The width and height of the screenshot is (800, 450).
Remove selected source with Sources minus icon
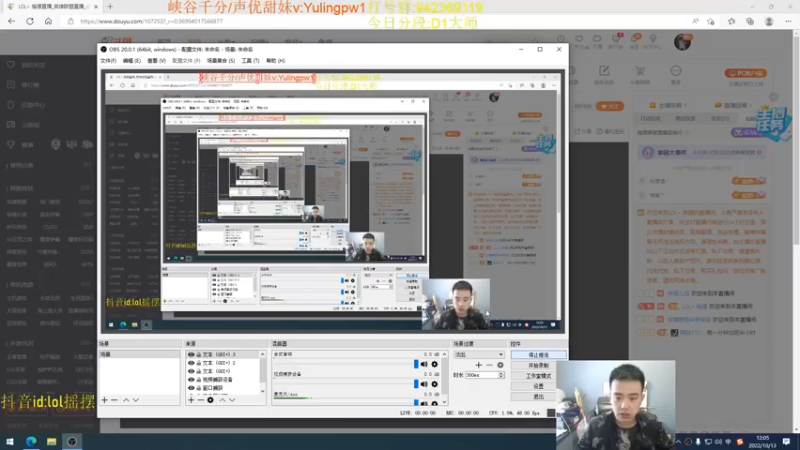point(201,400)
